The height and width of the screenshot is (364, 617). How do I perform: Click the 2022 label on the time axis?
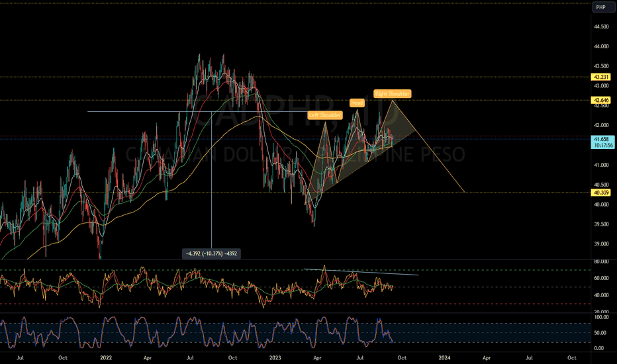pos(106,357)
